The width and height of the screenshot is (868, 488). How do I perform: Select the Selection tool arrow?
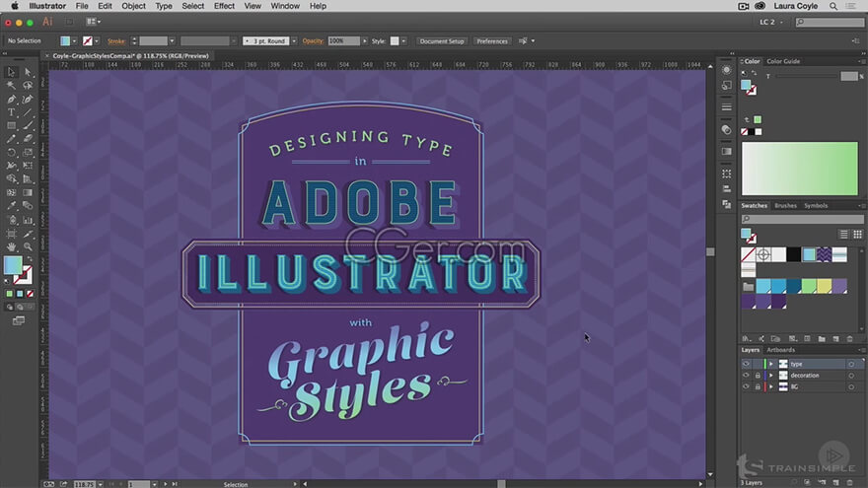(x=11, y=72)
